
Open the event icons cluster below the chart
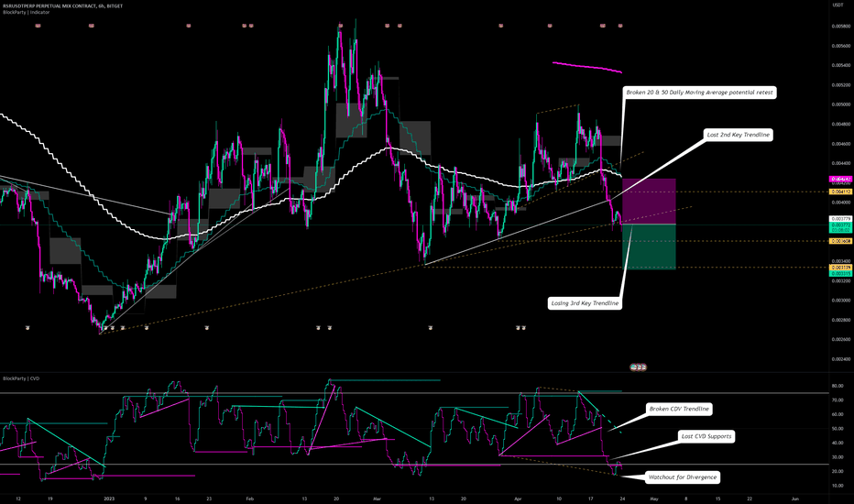[x=639, y=367]
